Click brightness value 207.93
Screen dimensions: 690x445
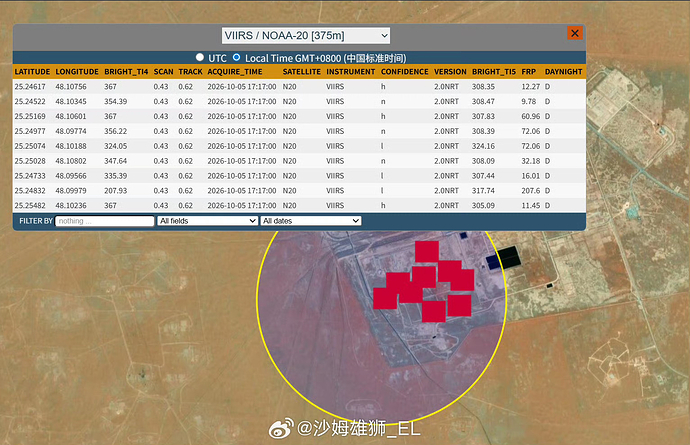(x=115, y=191)
